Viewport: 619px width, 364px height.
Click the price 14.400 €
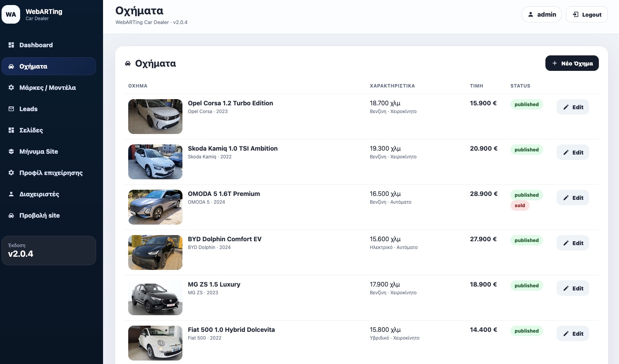pos(483,330)
